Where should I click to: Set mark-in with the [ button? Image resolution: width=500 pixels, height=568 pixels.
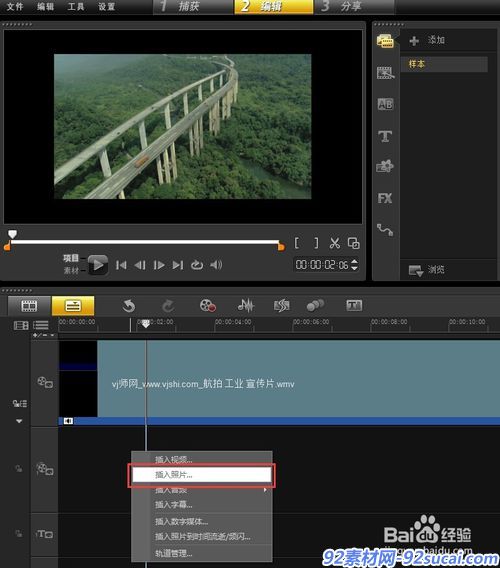[296, 243]
